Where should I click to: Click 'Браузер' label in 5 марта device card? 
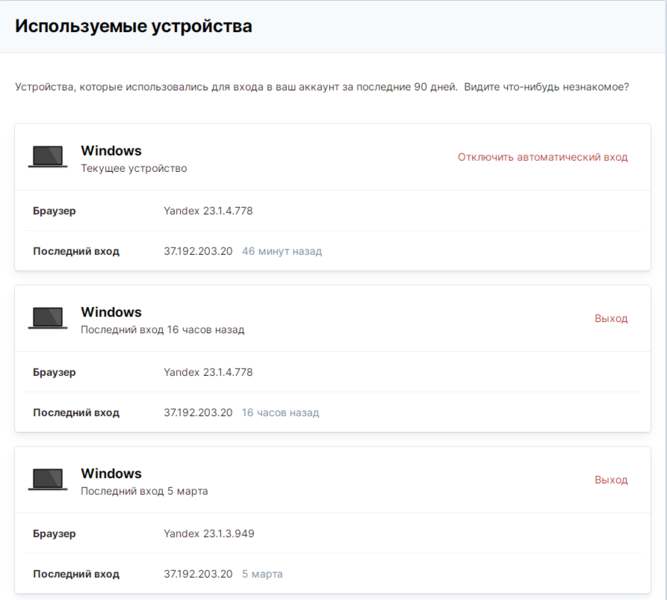click(54, 534)
